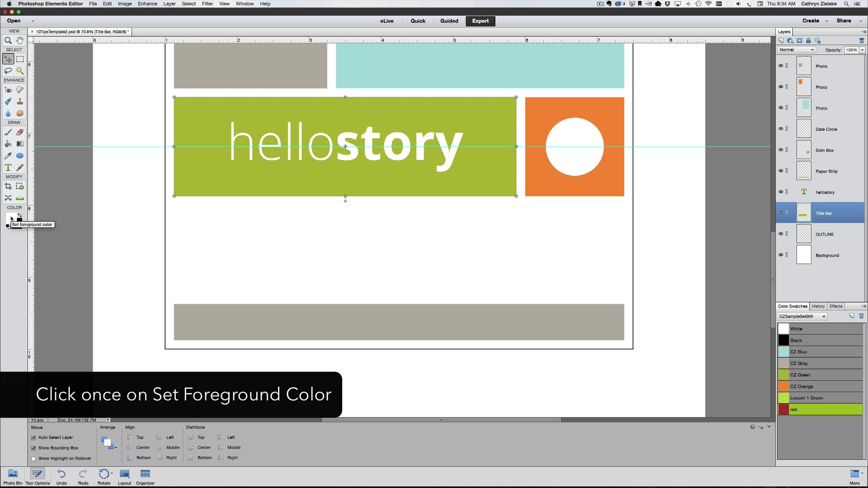Click the Delete Layer trash icon

(x=861, y=41)
